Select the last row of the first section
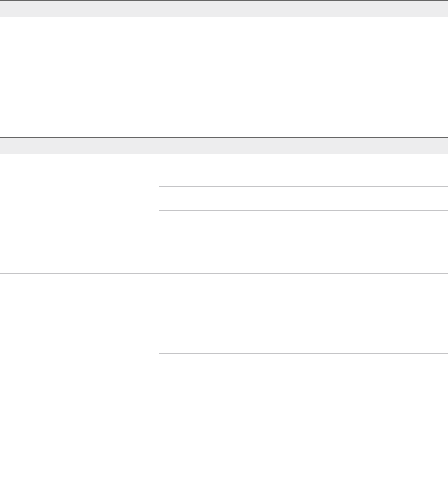 [x=224, y=119]
